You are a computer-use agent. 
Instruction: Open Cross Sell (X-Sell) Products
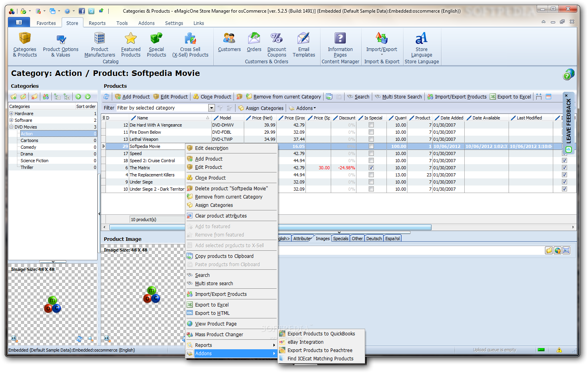coord(190,45)
